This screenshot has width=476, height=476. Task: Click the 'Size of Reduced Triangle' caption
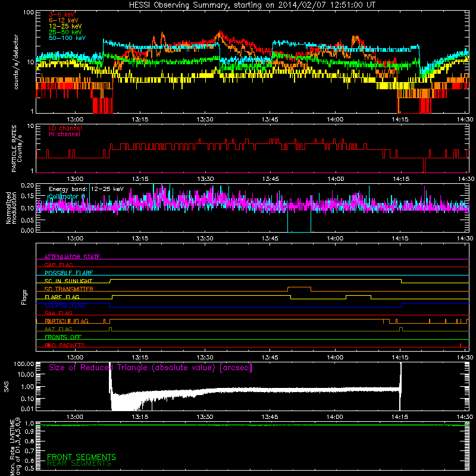click(151, 368)
